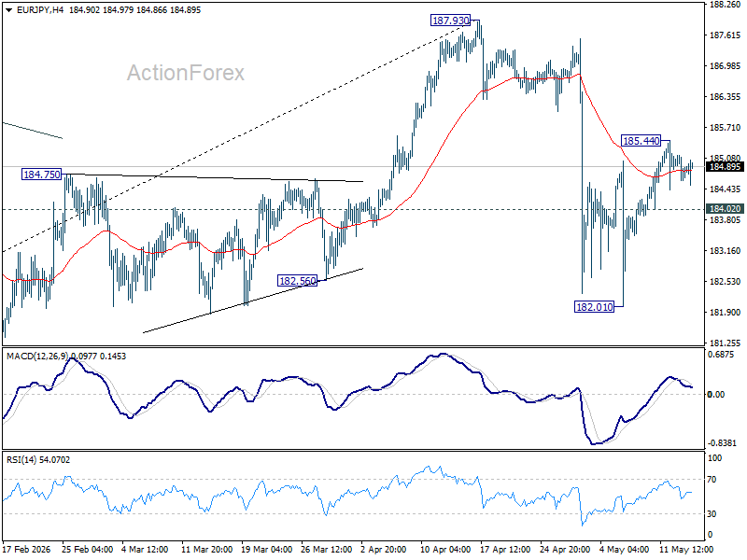Select the 182.010 low price label
This screenshot has height=560, width=747.
[x=595, y=307]
